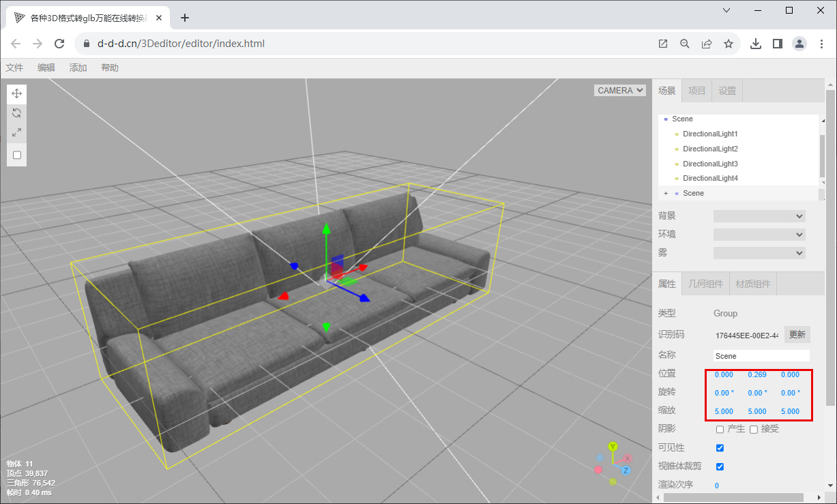Open the CAMERA dropdown
Screen dimensions: 837x504
point(620,90)
